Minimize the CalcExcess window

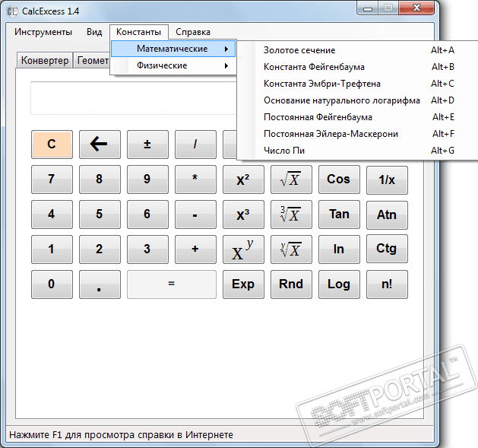(368, 8)
